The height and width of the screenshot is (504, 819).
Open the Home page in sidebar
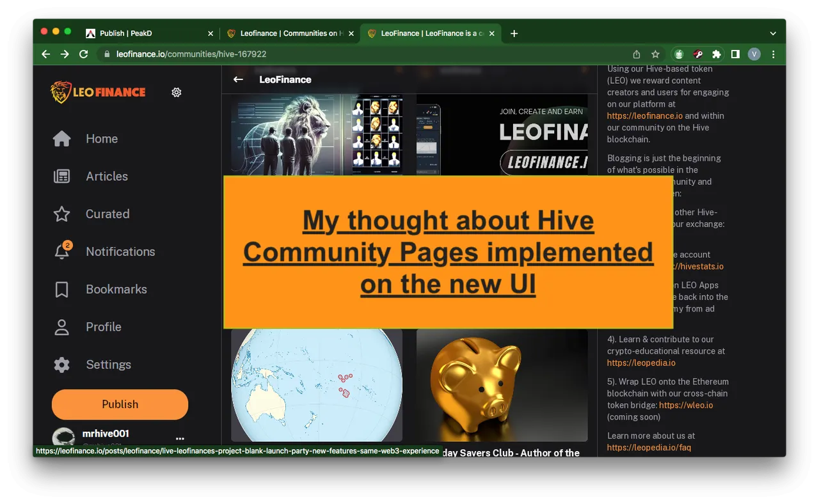click(x=86, y=139)
